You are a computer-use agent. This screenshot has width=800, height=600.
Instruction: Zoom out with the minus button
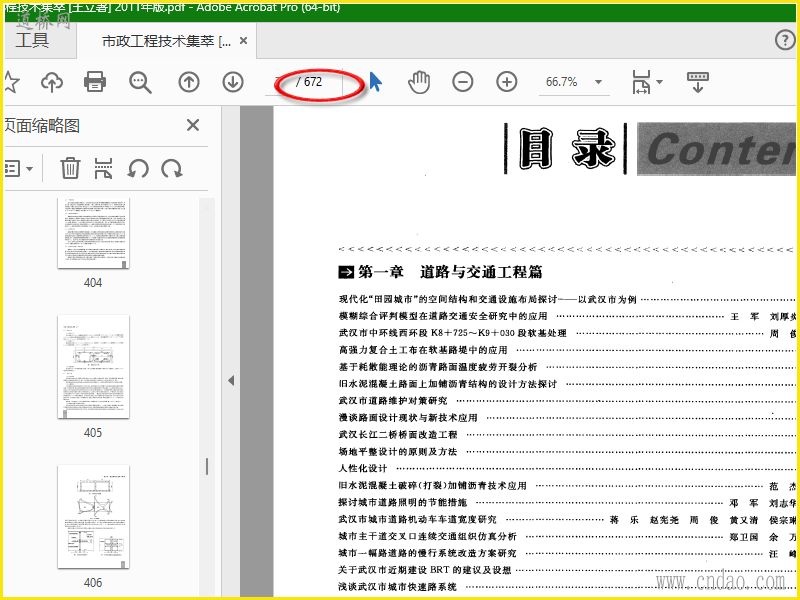point(463,82)
